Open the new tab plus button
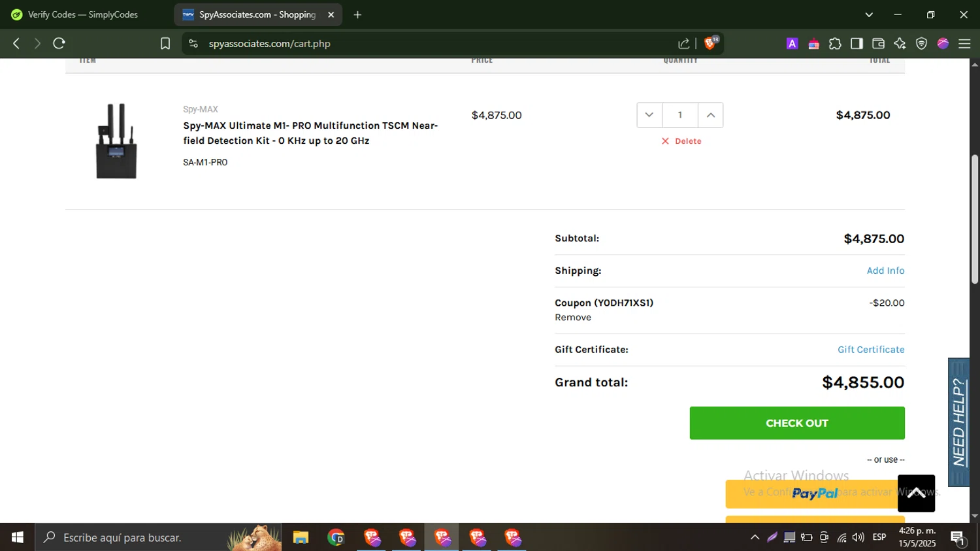The image size is (980, 551). pyautogui.click(x=357, y=14)
